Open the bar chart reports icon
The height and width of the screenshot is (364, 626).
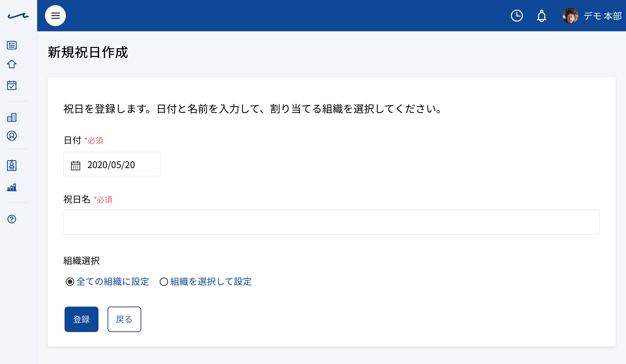[12, 187]
